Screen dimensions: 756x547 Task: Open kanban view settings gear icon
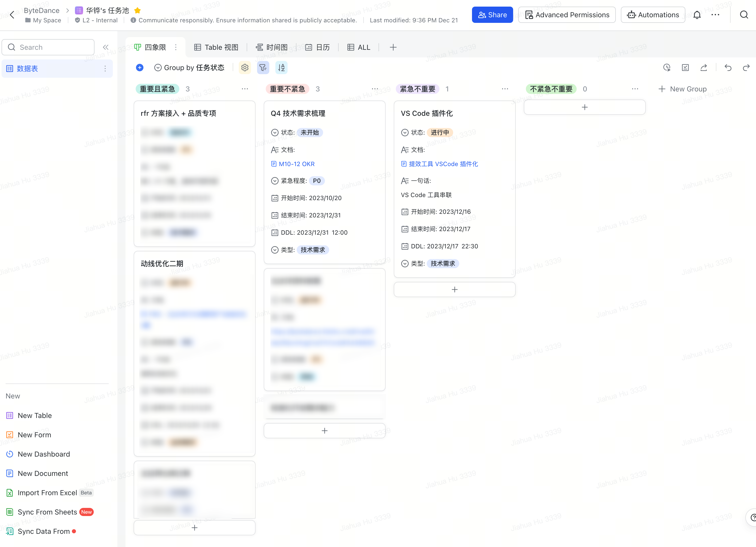click(x=245, y=68)
